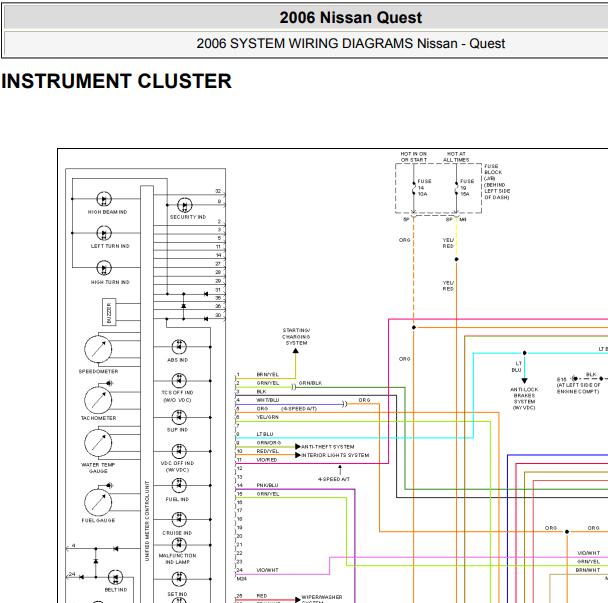This screenshot has height=603, width=608.
Task: Click the 'GRN/ORG' wire label on pin 9
Action: [269, 443]
